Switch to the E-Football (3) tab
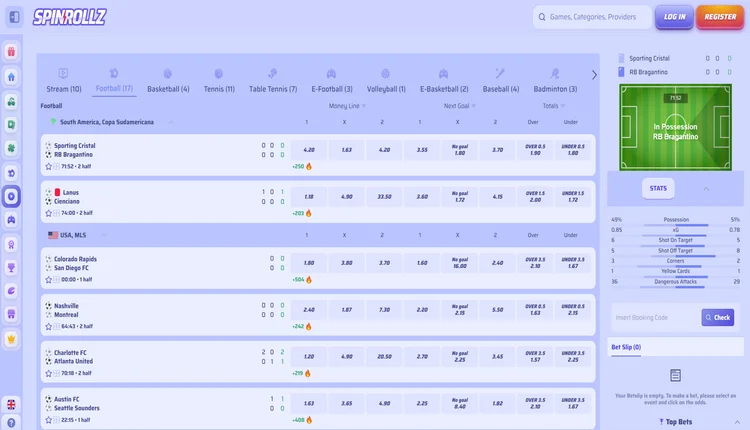 tap(331, 80)
